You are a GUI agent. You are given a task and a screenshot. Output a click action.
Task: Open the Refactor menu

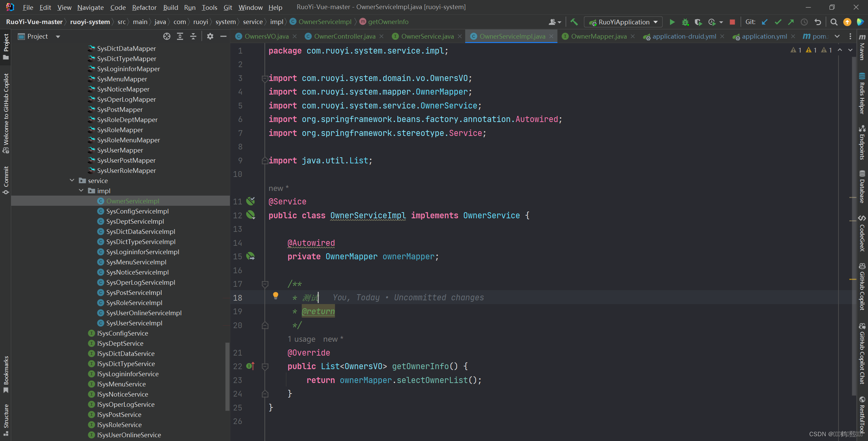144,7
